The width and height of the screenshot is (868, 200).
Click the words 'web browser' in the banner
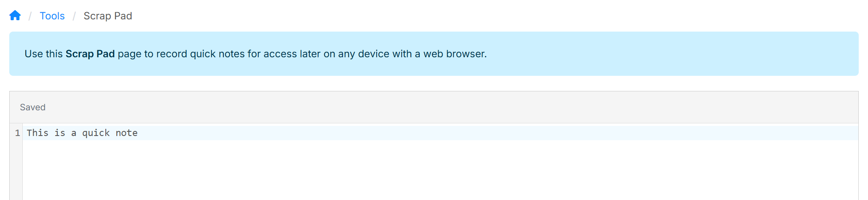454,54
